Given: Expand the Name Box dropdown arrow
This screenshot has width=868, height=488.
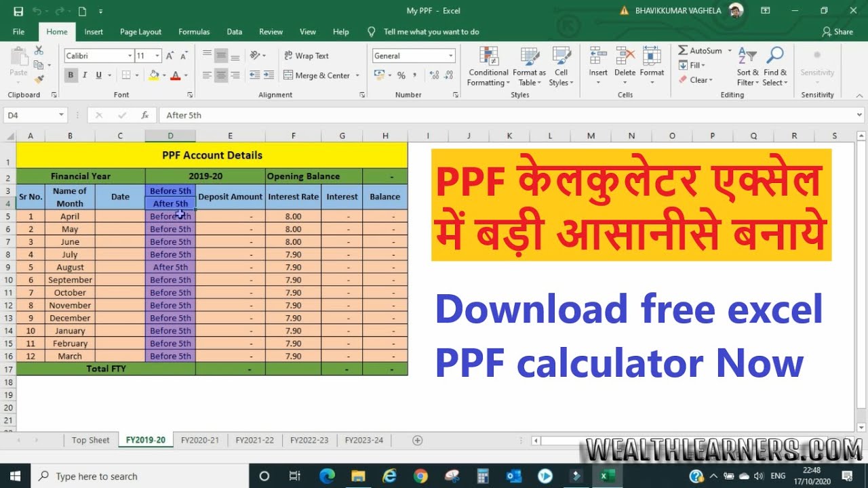Looking at the screenshot, I should coord(62,115).
